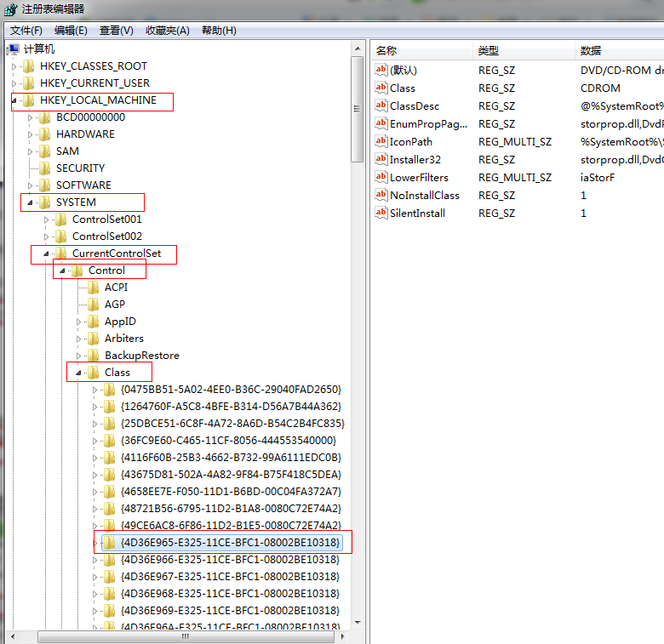Click the HKEY_CLASSES_ROOT folder icon
664x644 pixels.
pos(30,66)
